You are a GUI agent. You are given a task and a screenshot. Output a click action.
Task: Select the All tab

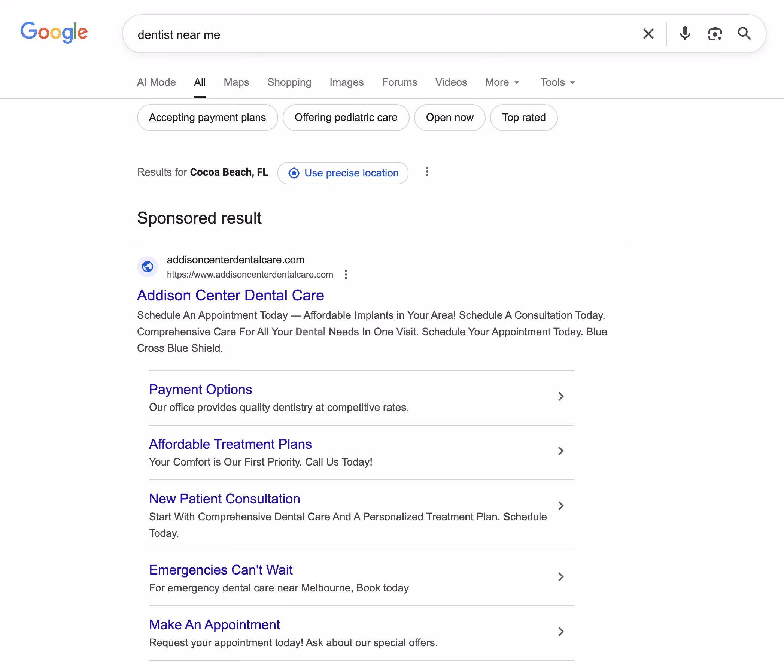(200, 82)
